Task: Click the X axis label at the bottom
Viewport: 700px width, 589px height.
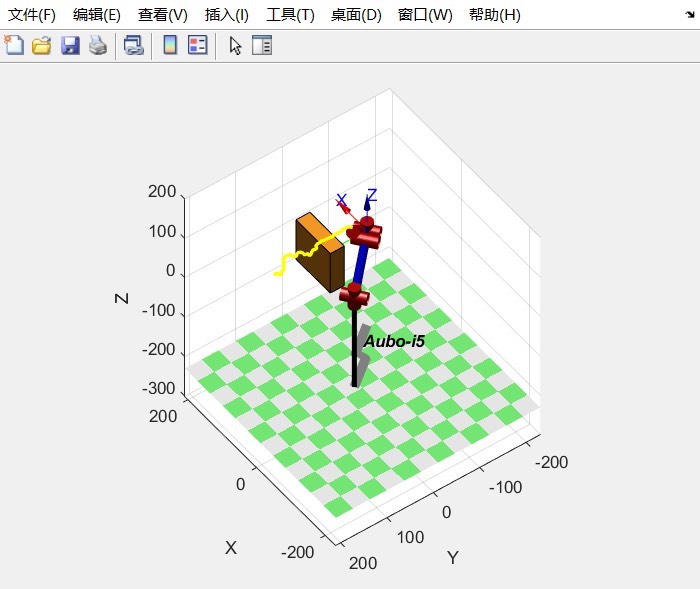Action: pyautogui.click(x=231, y=547)
